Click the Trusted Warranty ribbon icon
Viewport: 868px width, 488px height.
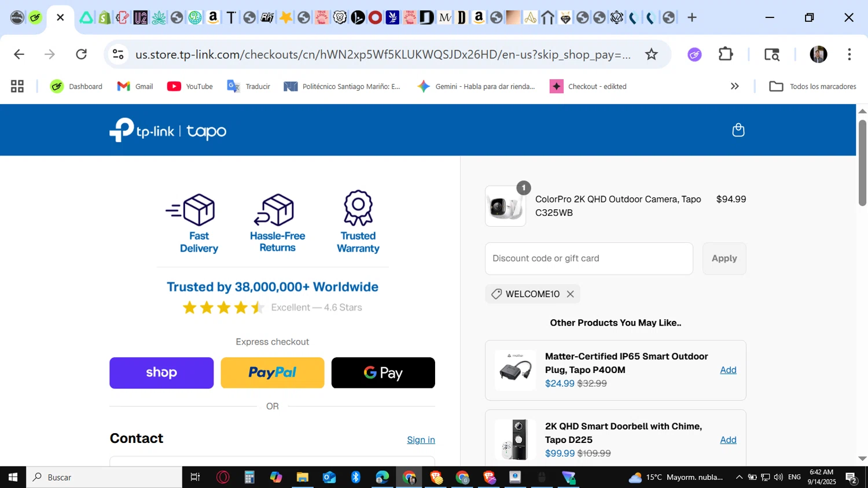(x=358, y=208)
